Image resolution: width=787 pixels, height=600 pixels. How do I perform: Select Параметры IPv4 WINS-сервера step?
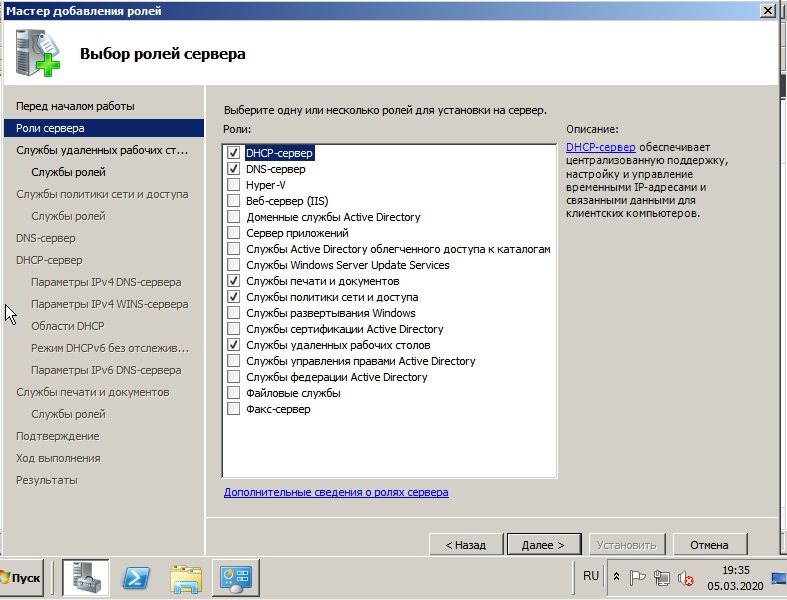click(110, 304)
